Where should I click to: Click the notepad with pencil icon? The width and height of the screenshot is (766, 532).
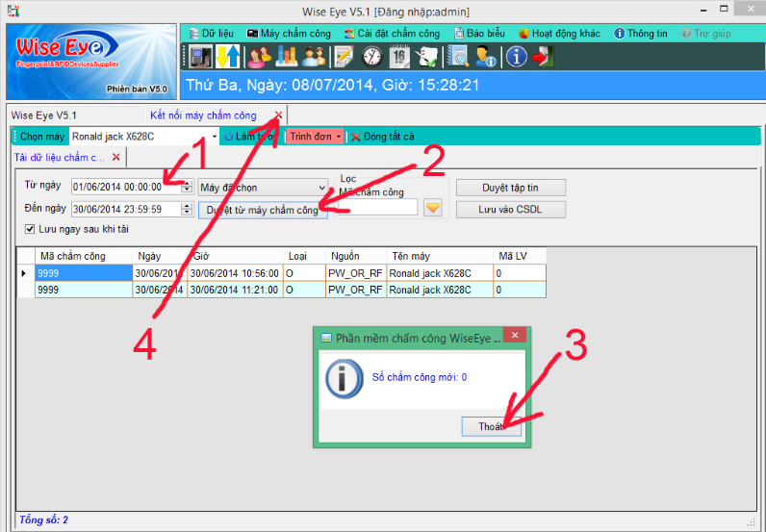[345, 57]
